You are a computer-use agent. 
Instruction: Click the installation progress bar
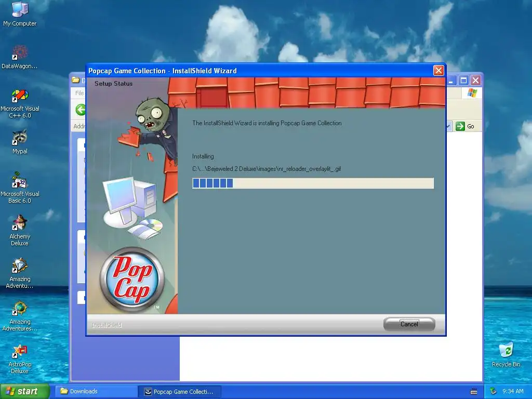(313, 183)
